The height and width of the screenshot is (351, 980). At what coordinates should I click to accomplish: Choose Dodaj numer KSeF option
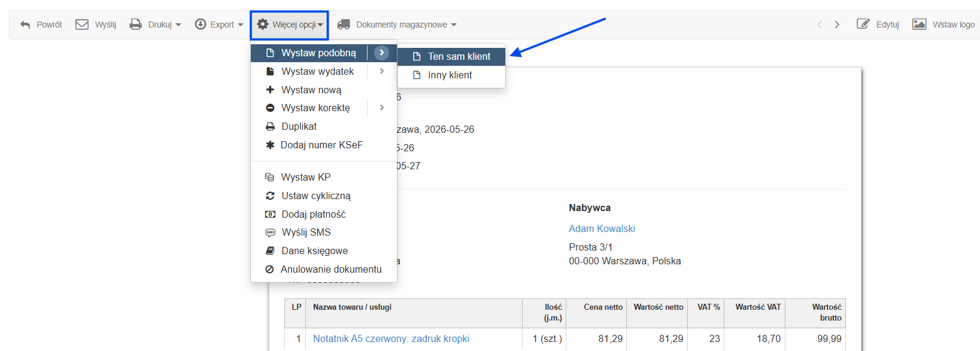coord(323,145)
